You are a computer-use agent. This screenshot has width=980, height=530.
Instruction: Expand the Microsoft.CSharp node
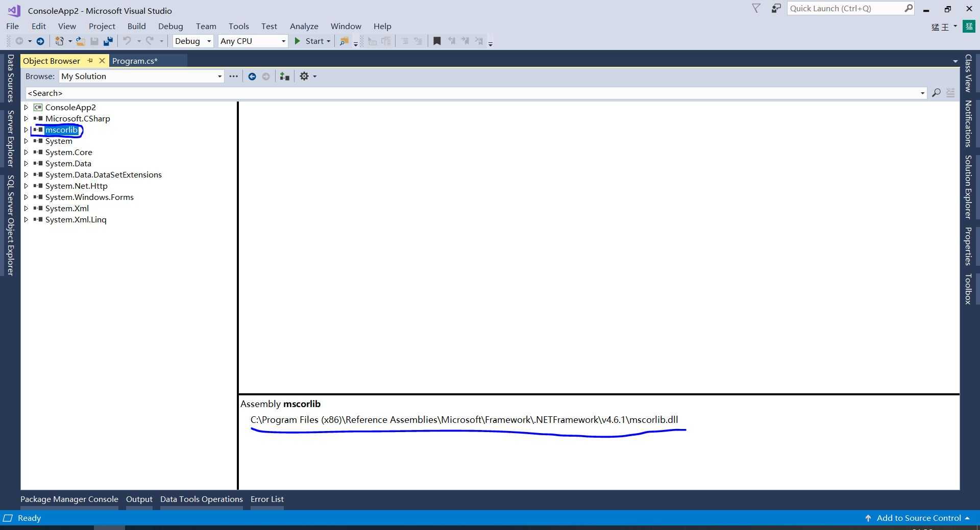coord(26,118)
